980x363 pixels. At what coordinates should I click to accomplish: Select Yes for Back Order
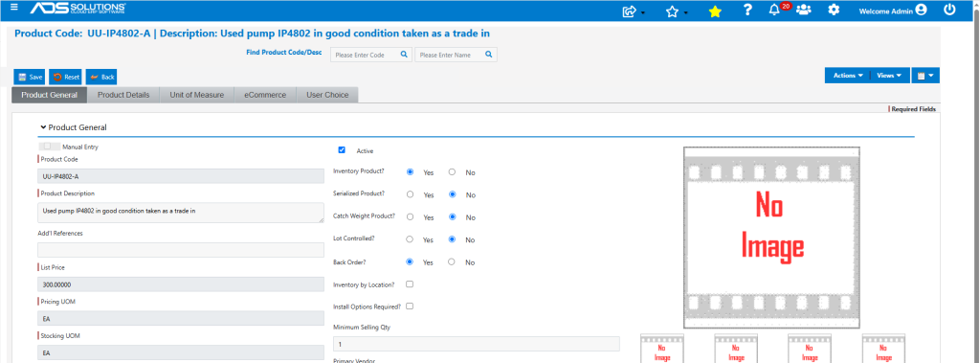410,262
